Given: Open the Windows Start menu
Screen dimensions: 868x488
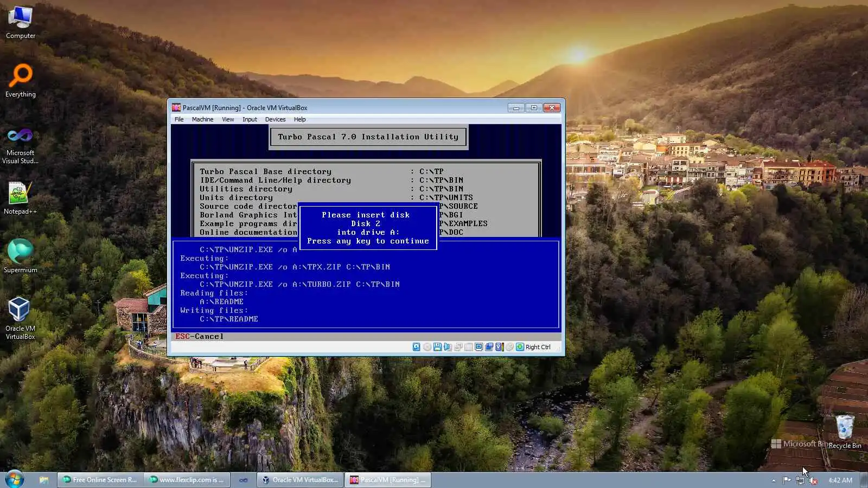Looking at the screenshot, I should [x=15, y=480].
